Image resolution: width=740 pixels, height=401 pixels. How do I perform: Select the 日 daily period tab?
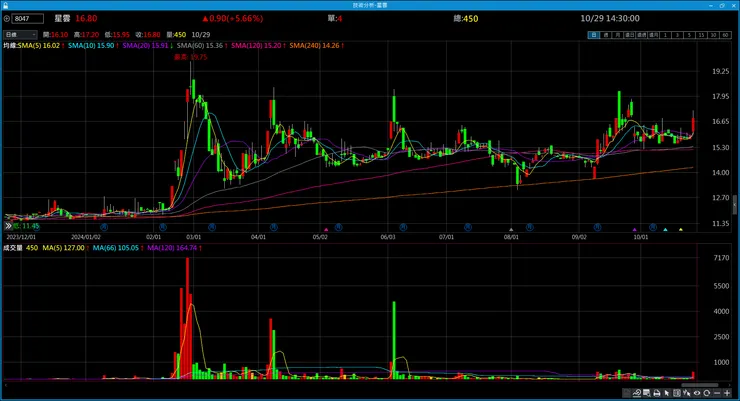point(594,35)
